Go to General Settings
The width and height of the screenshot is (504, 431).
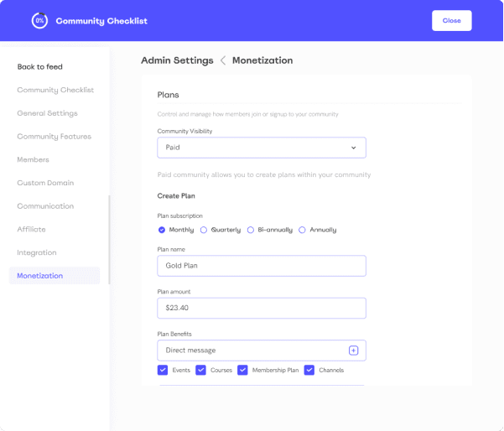point(47,113)
